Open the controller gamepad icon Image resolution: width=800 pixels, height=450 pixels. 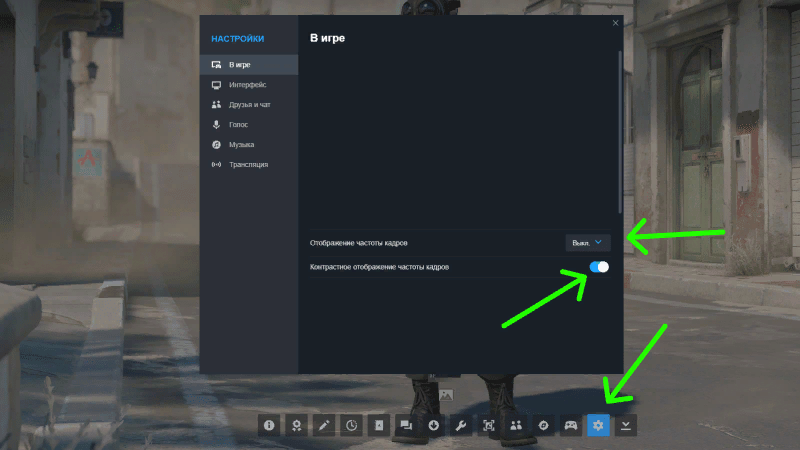[571, 425]
